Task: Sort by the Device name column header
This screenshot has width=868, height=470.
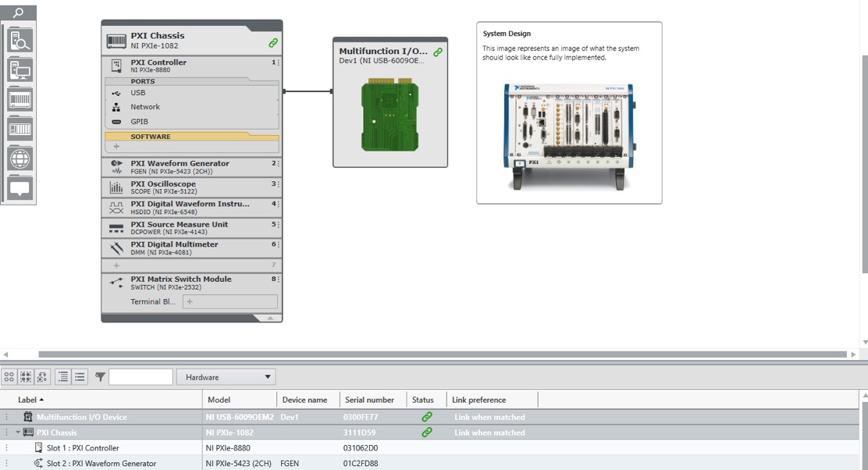Action: point(308,400)
